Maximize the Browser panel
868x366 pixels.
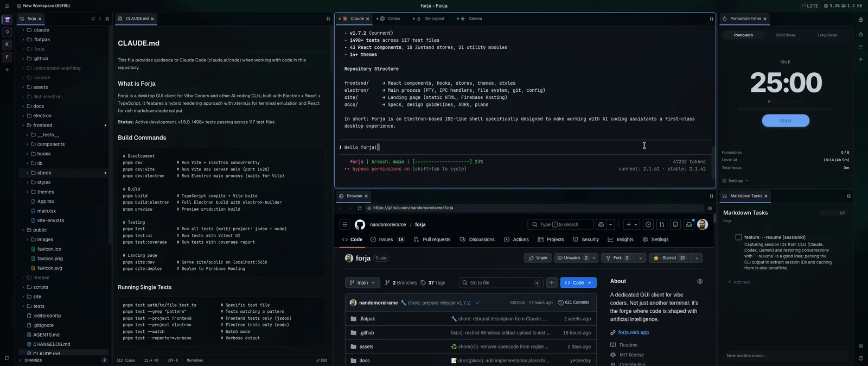(x=711, y=196)
